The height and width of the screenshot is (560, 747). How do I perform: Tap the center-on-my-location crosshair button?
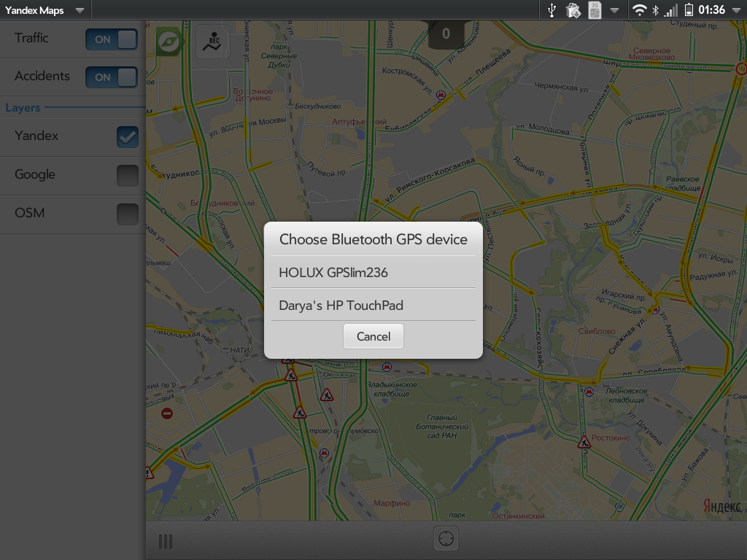446,540
